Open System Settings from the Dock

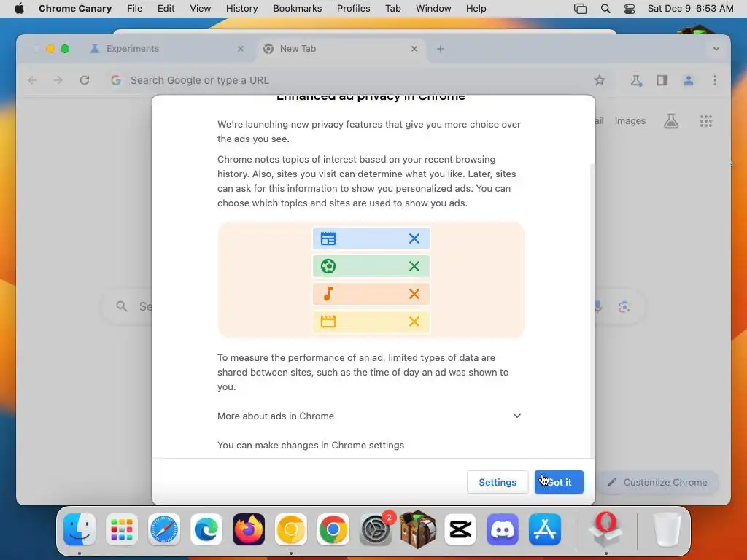click(376, 529)
